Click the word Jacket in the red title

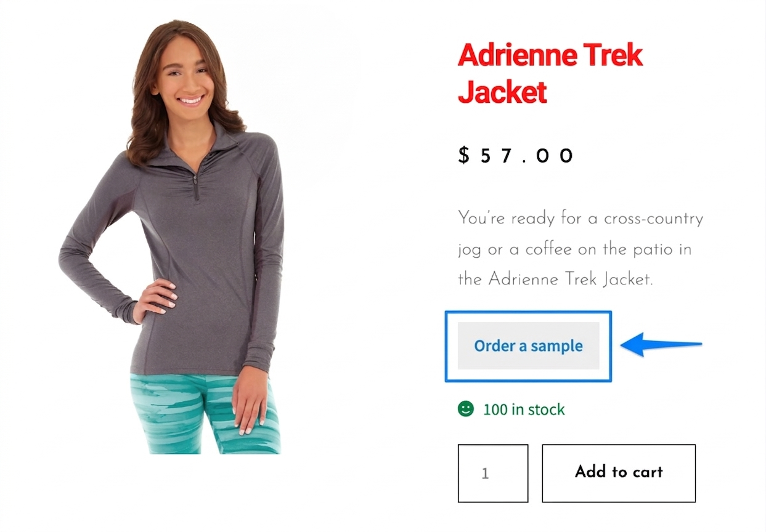pos(502,92)
